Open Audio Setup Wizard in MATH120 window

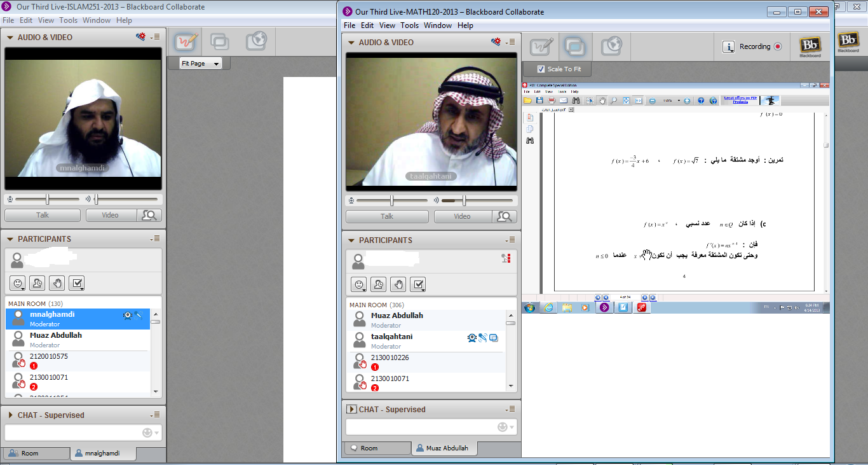pyautogui.click(x=496, y=42)
